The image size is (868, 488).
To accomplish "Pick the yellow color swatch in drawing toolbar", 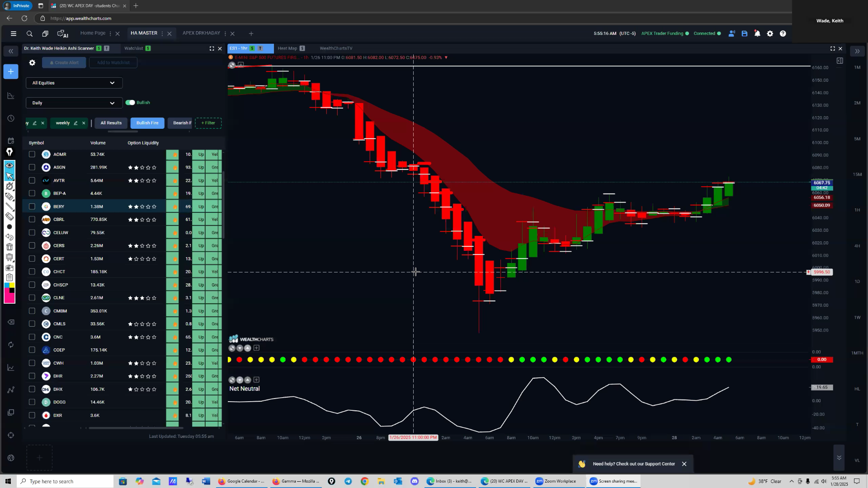I will (x=12, y=285).
